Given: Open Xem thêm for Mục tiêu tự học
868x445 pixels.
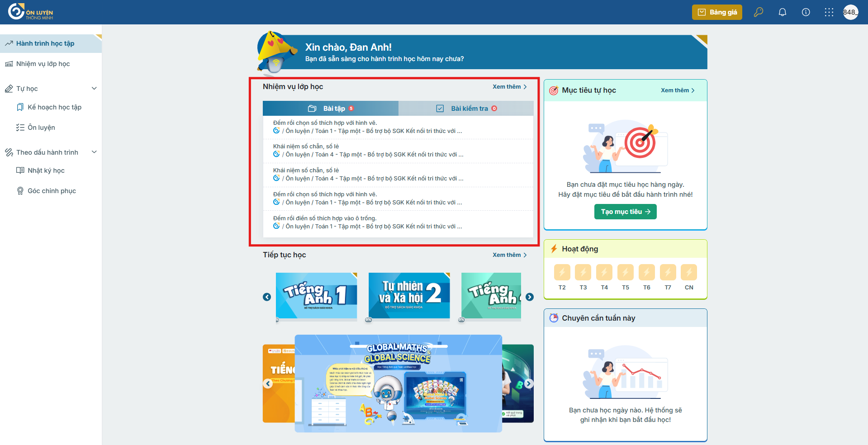Looking at the screenshot, I should pos(678,90).
